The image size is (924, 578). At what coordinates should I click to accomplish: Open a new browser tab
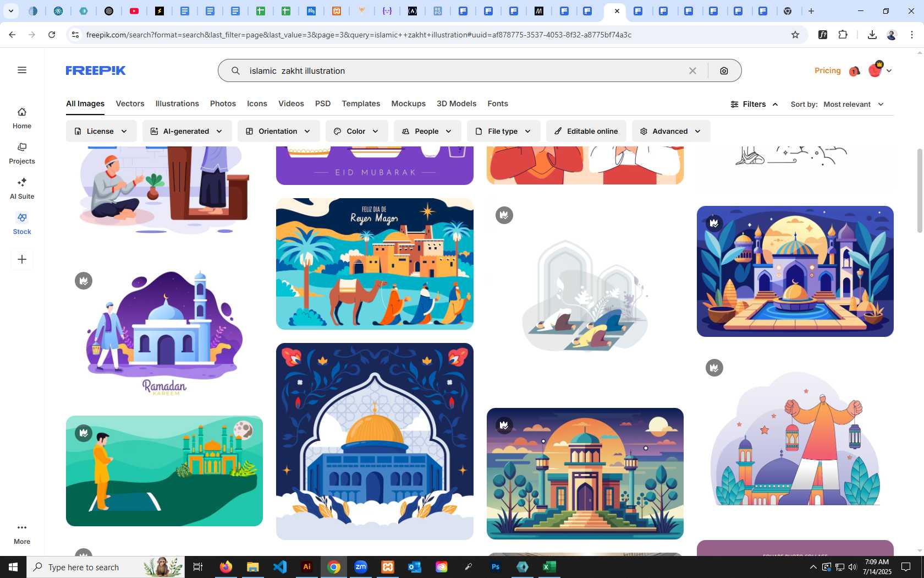point(811,11)
